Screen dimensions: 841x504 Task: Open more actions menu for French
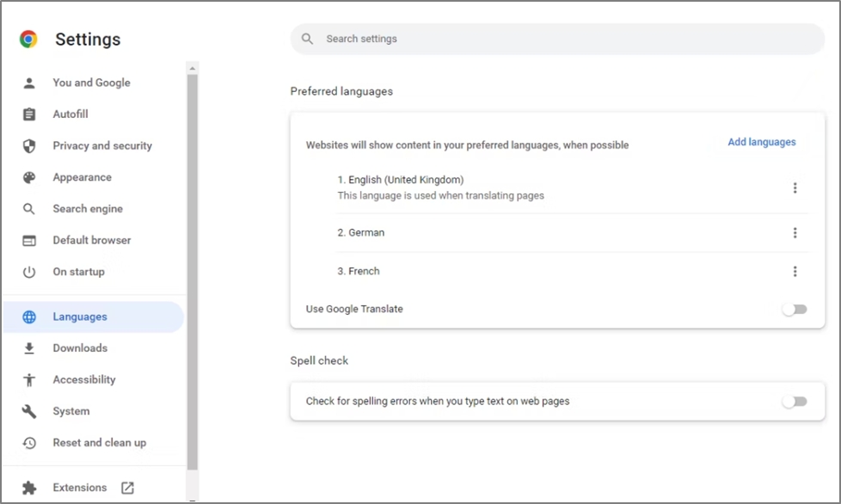[795, 272]
